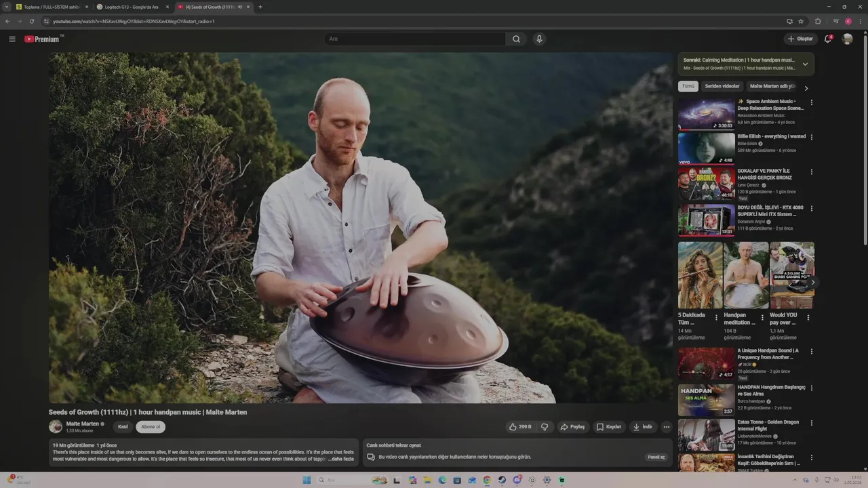Image resolution: width=868 pixels, height=488 pixels.
Task: Dislike the video with thumbs down
Action: pos(544,427)
